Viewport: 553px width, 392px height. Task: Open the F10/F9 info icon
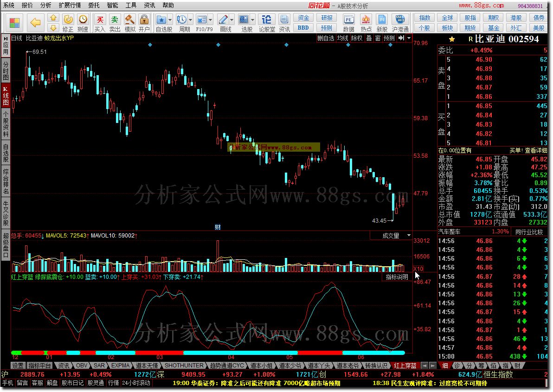tap(202, 19)
